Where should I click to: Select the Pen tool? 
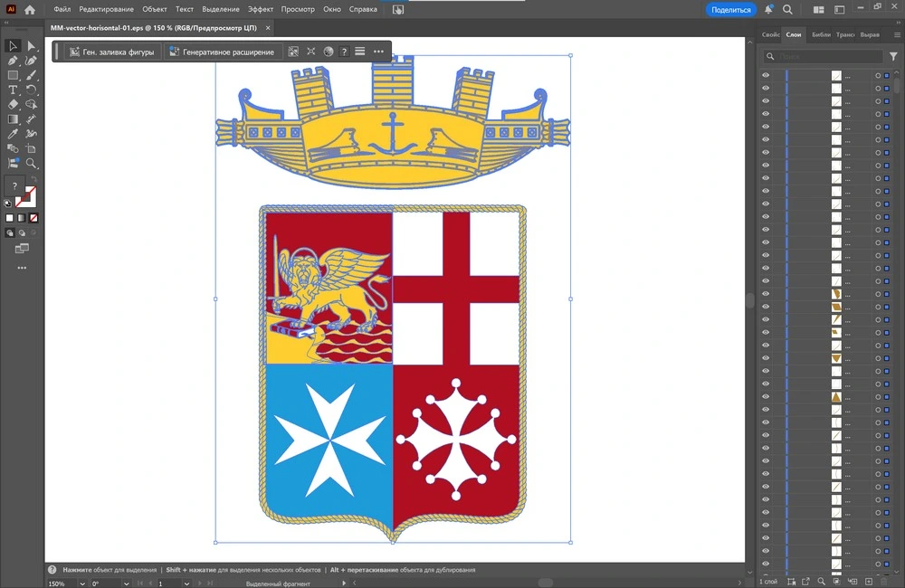[x=14, y=61]
